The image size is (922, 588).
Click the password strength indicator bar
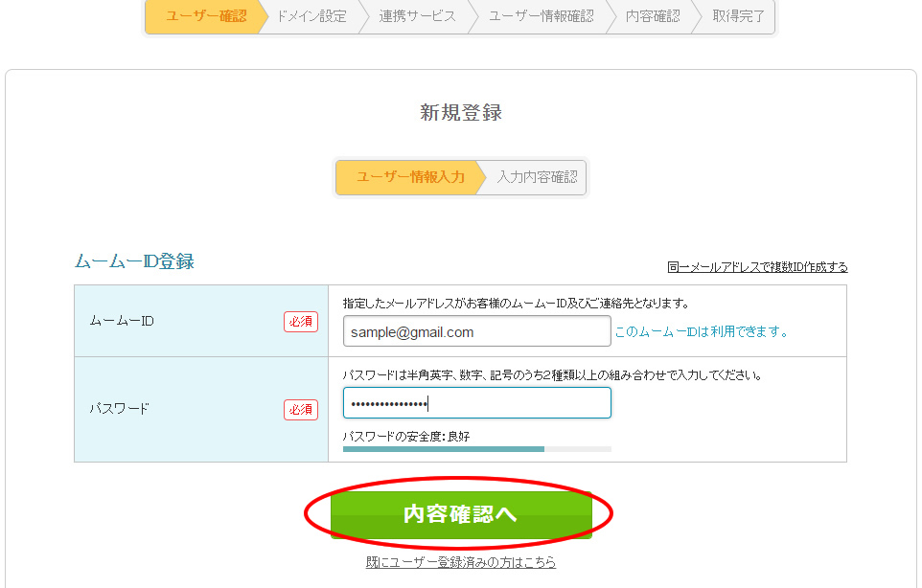pos(476,447)
